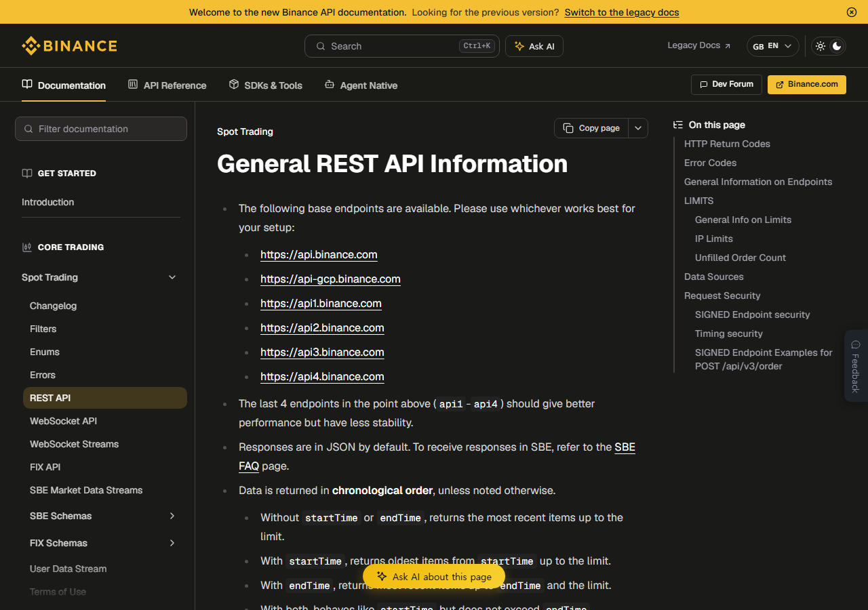Open Legacy Docs external link
Viewport: 868px width, 610px height.
pos(699,45)
